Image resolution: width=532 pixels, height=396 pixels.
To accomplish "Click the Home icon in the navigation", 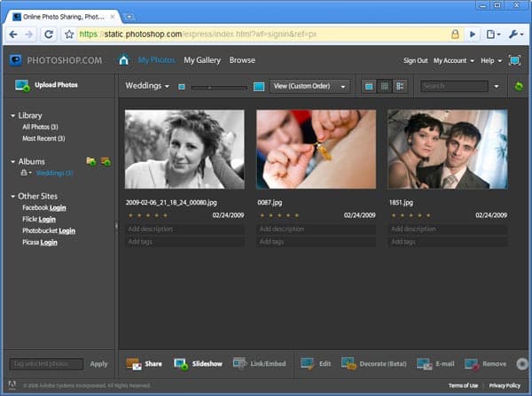I will [124, 60].
